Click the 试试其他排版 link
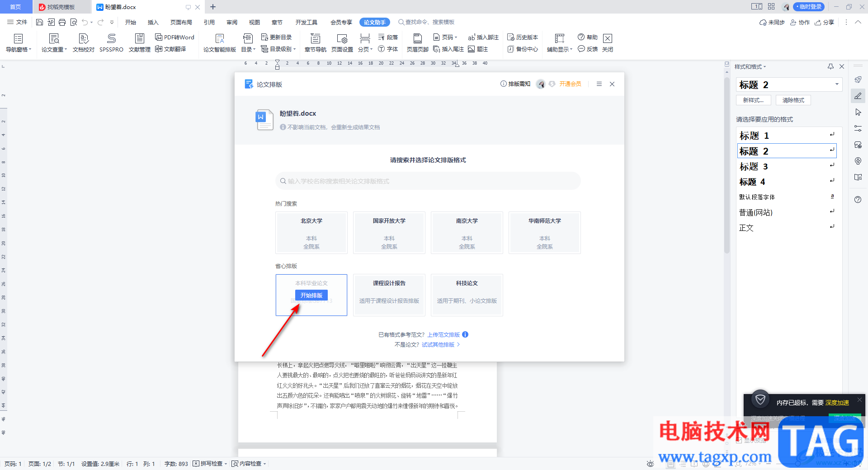The image size is (868, 470). click(438, 345)
